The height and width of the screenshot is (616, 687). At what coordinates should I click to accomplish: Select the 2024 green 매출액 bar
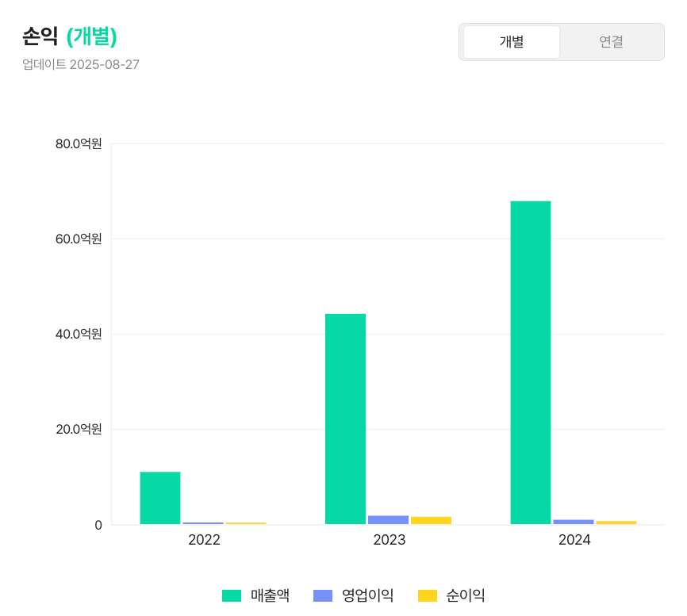[531, 362]
